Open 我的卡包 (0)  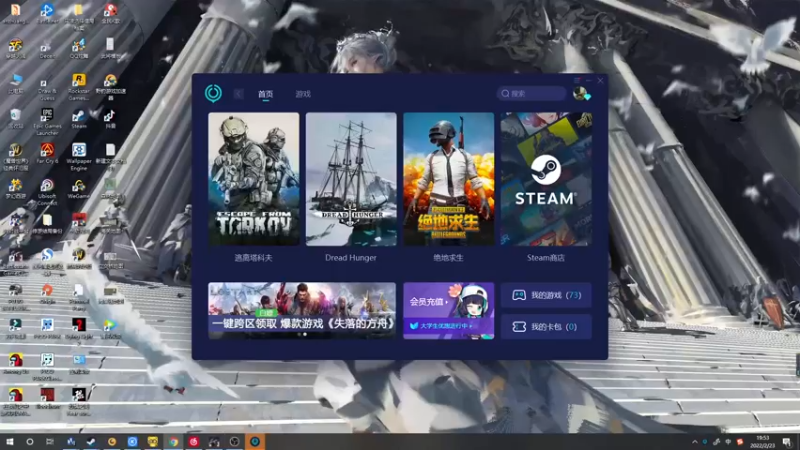[546, 327]
